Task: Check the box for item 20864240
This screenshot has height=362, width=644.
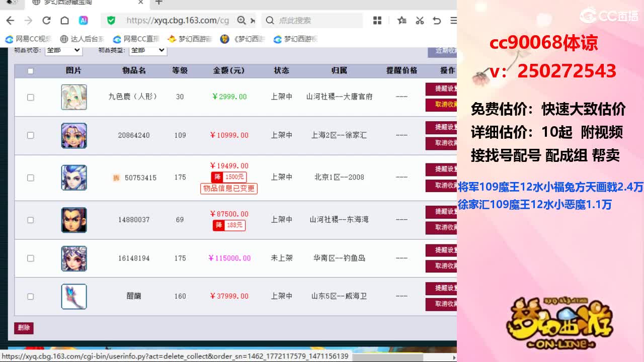Action: pyautogui.click(x=30, y=135)
